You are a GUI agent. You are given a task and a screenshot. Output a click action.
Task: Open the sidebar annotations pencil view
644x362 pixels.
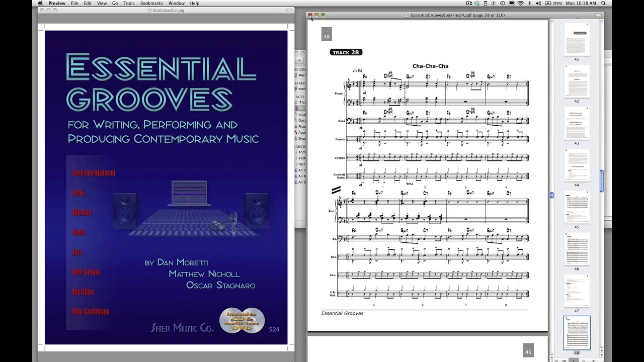593,360
